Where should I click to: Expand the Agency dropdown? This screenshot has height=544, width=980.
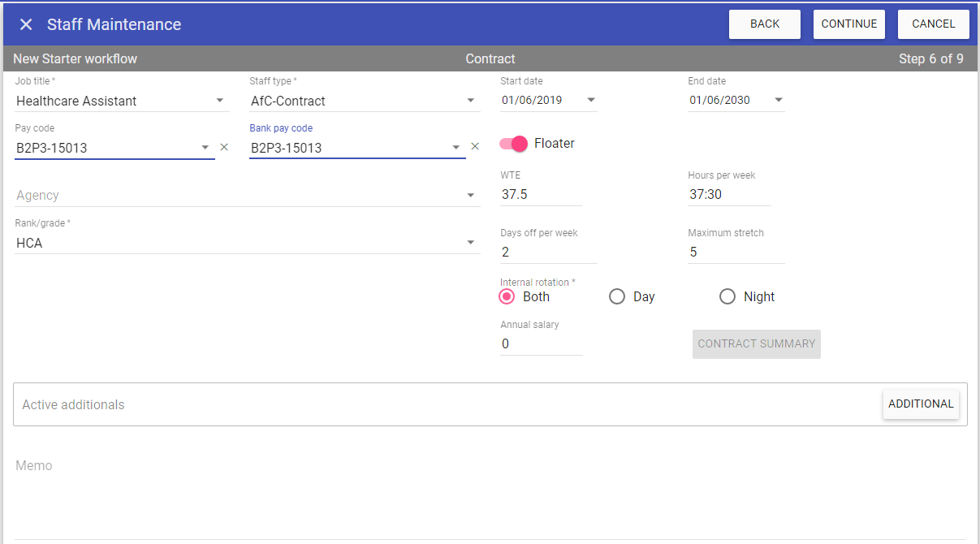(x=471, y=196)
